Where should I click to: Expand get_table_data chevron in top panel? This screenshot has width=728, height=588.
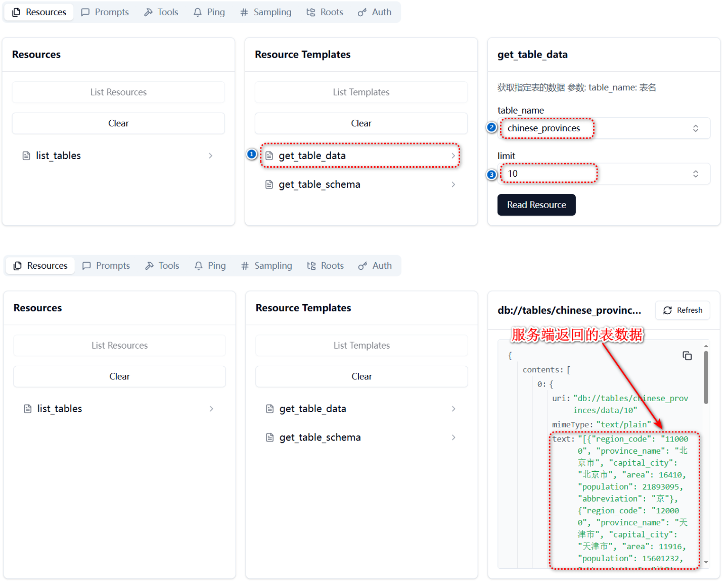click(x=453, y=156)
